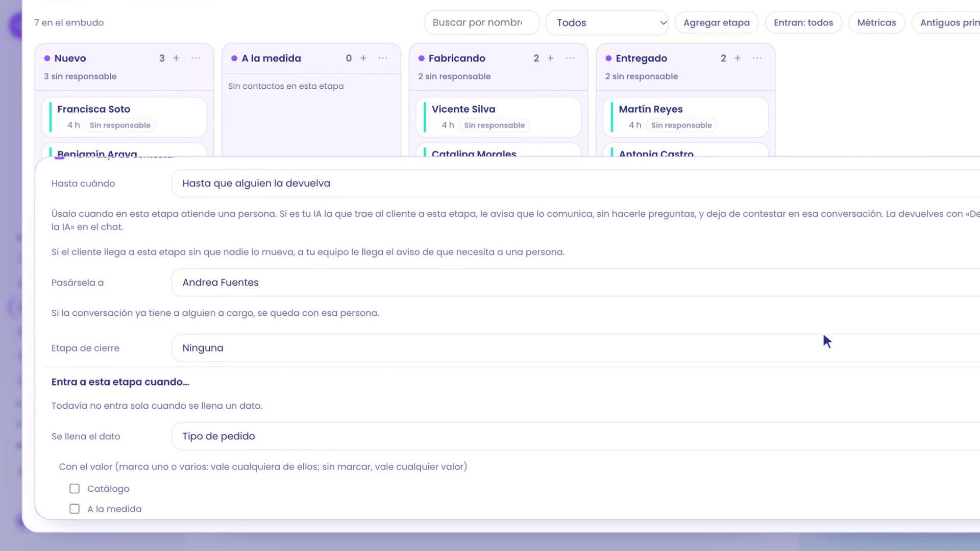Open the Métricas view

pos(876,23)
